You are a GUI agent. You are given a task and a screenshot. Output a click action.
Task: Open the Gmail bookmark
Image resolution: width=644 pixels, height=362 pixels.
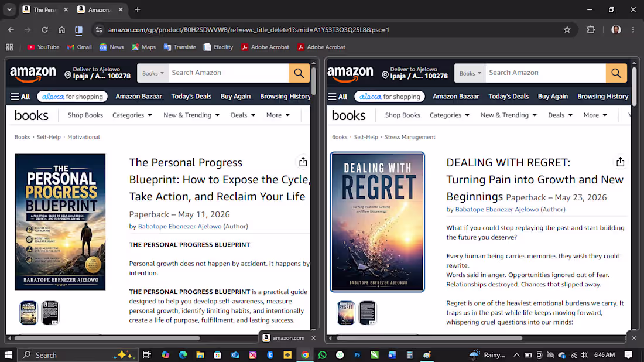click(x=79, y=47)
